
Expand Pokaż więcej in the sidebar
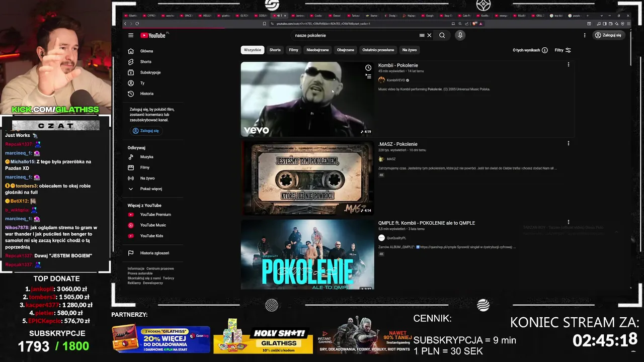[150, 189]
